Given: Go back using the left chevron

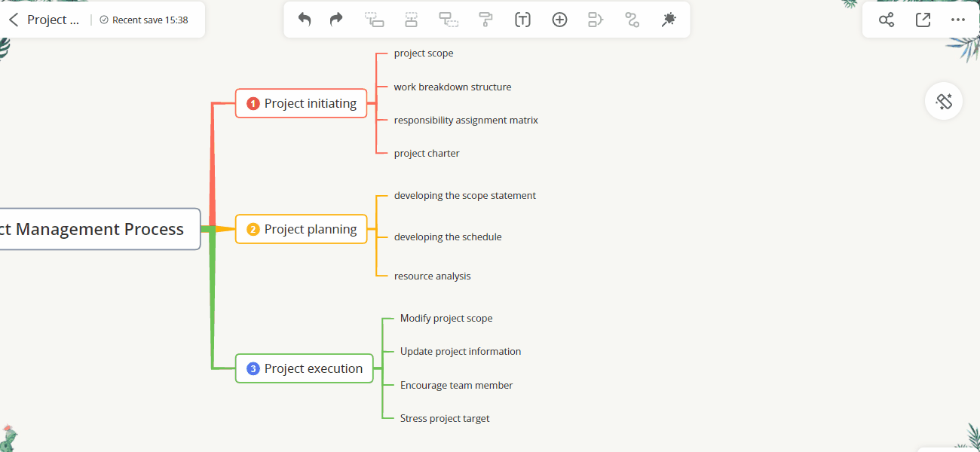Looking at the screenshot, I should coord(13,20).
